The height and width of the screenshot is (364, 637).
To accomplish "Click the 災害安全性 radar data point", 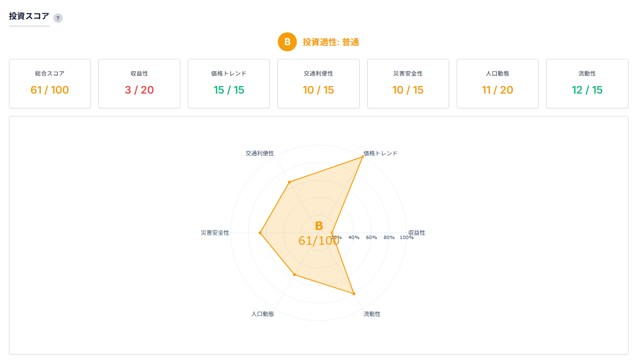I will coord(260,233).
